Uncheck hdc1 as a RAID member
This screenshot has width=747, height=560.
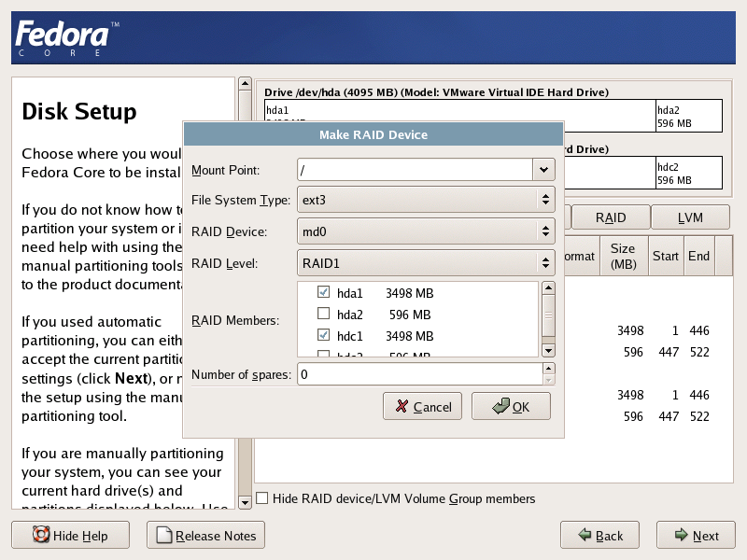(323, 335)
